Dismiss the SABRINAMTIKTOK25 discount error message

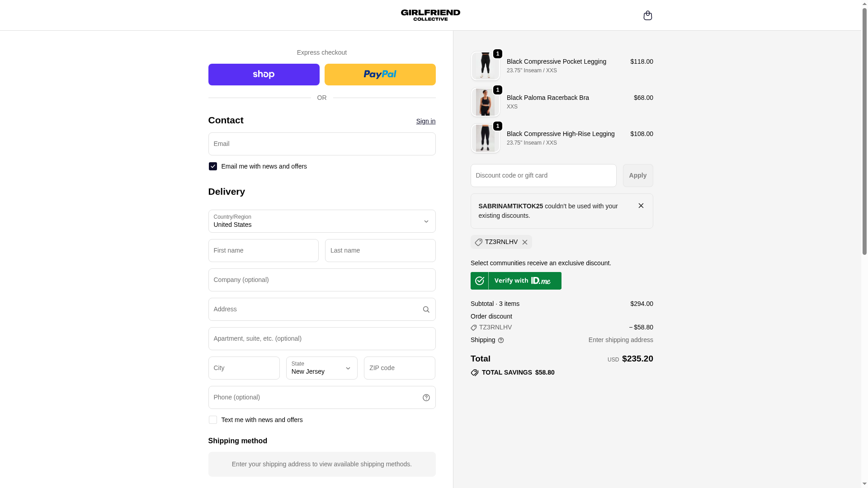point(641,206)
